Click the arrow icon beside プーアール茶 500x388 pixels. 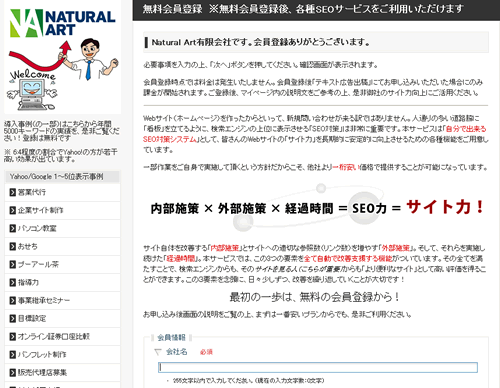13,264
